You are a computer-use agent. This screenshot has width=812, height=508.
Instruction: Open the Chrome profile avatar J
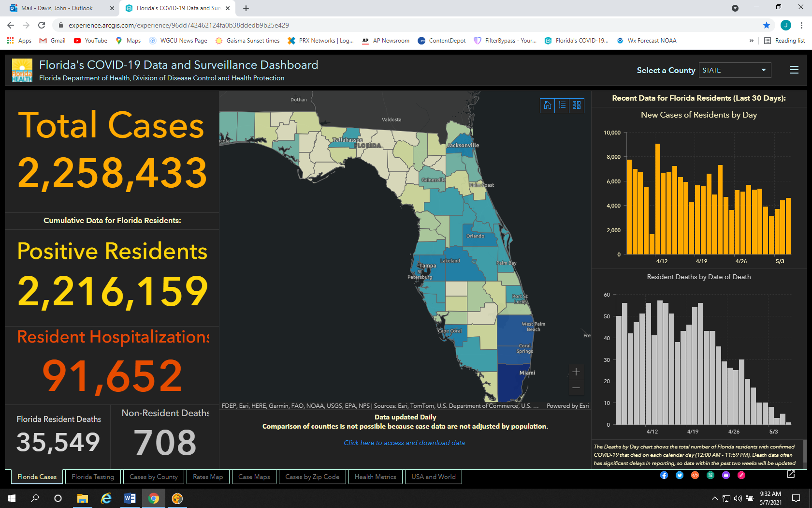click(x=786, y=25)
